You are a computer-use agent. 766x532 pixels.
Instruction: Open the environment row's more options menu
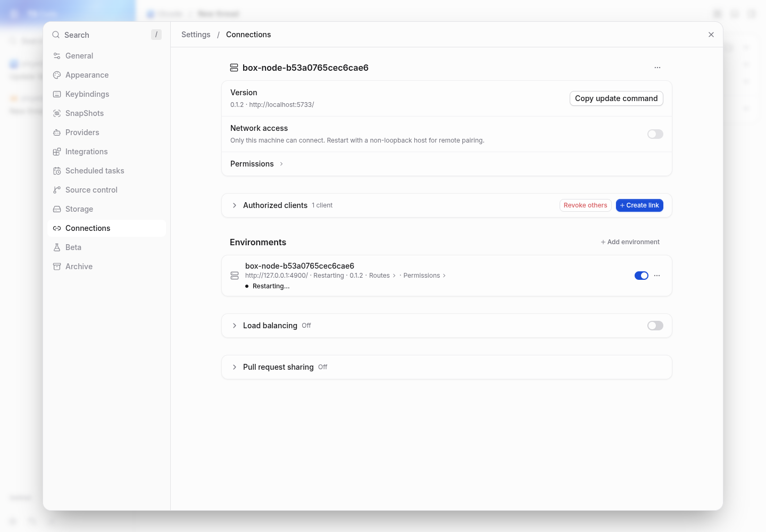point(657,276)
